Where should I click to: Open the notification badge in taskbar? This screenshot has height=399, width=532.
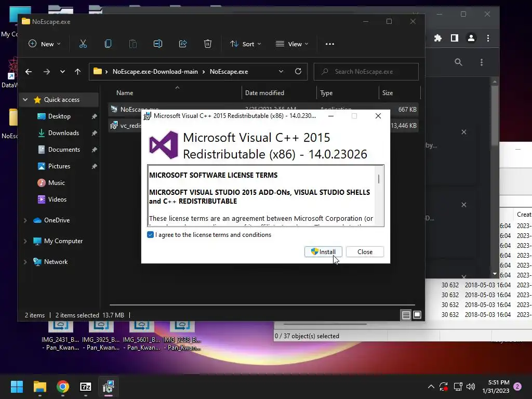[517, 387]
